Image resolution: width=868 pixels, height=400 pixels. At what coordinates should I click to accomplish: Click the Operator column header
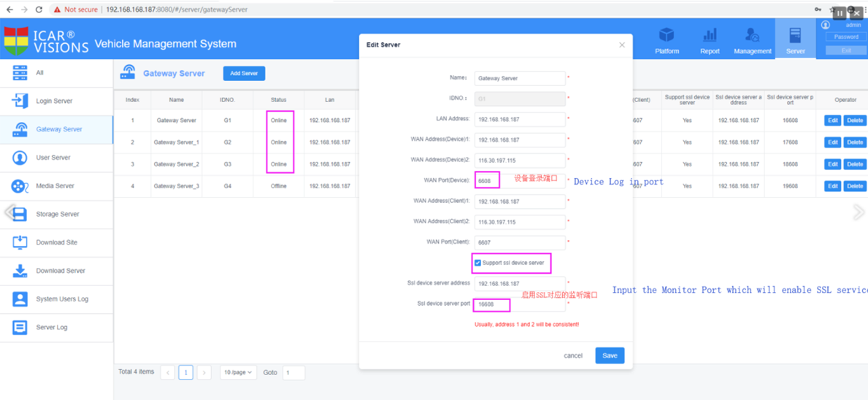coord(845,99)
